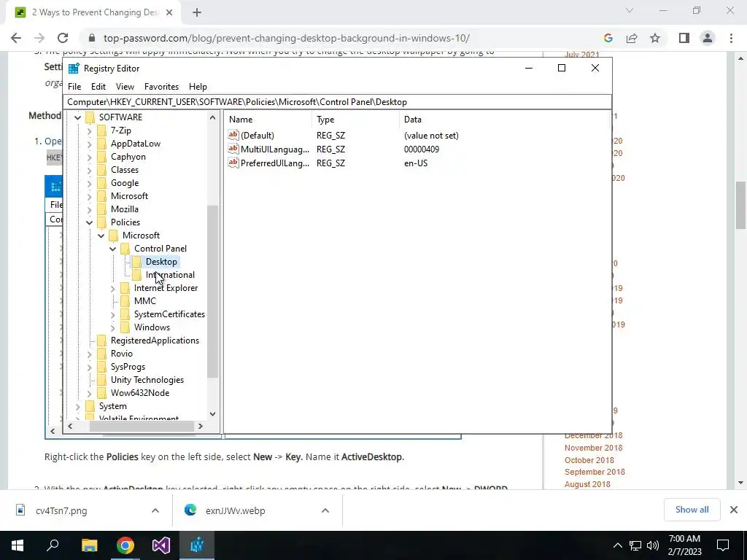
Task: Bookmark this page with star icon
Action: click(655, 38)
